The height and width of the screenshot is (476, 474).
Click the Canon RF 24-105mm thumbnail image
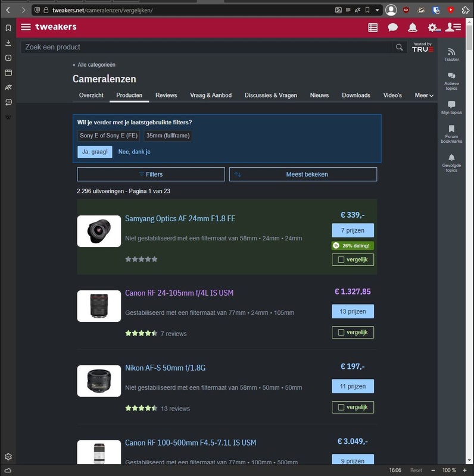pyautogui.click(x=99, y=306)
